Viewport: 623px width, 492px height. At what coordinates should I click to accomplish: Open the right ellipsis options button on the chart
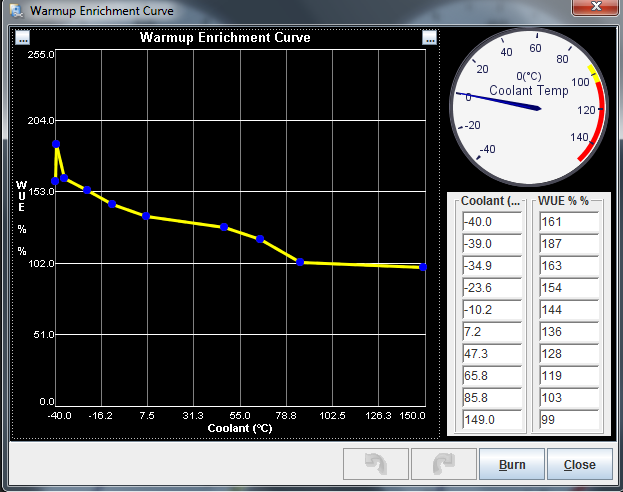[430, 38]
